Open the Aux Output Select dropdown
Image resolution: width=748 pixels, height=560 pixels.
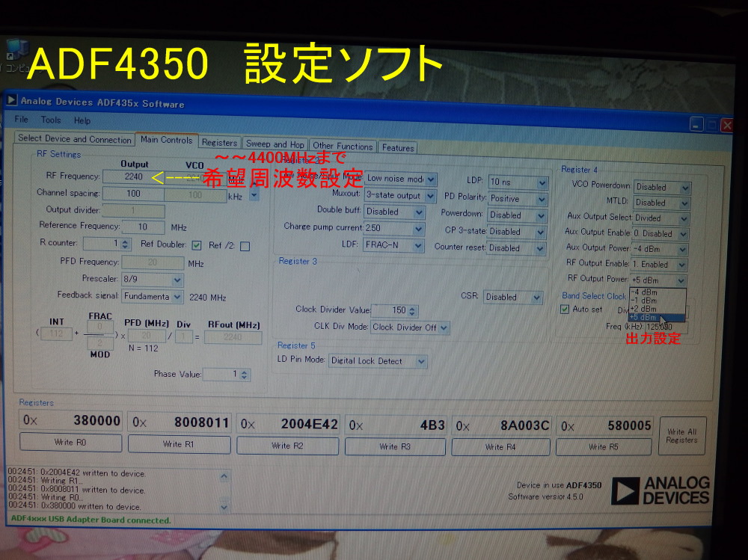tap(684, 219)
